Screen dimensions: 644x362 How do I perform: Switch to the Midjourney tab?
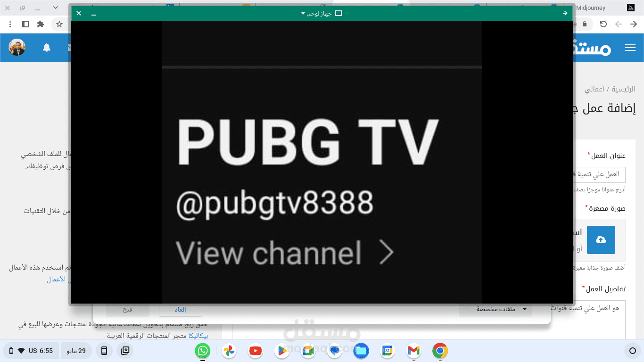(x=606, y=8)
